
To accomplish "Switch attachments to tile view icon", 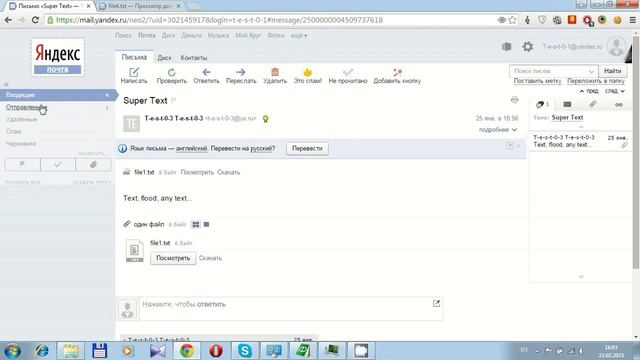I will (196, 224).
